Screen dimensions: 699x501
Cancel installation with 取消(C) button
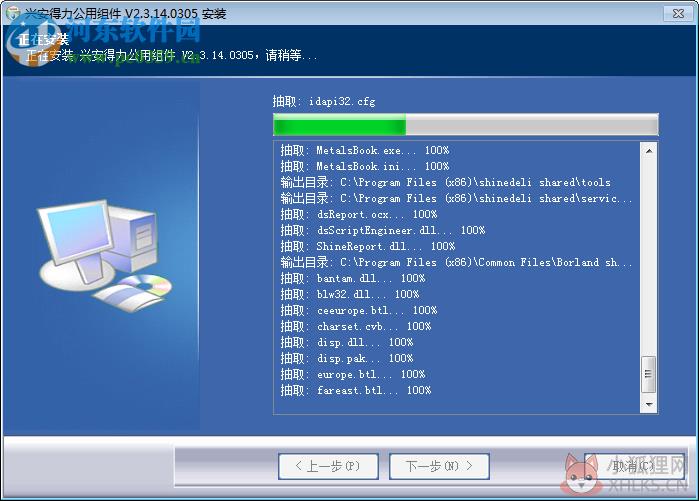(x=634, y=466)
